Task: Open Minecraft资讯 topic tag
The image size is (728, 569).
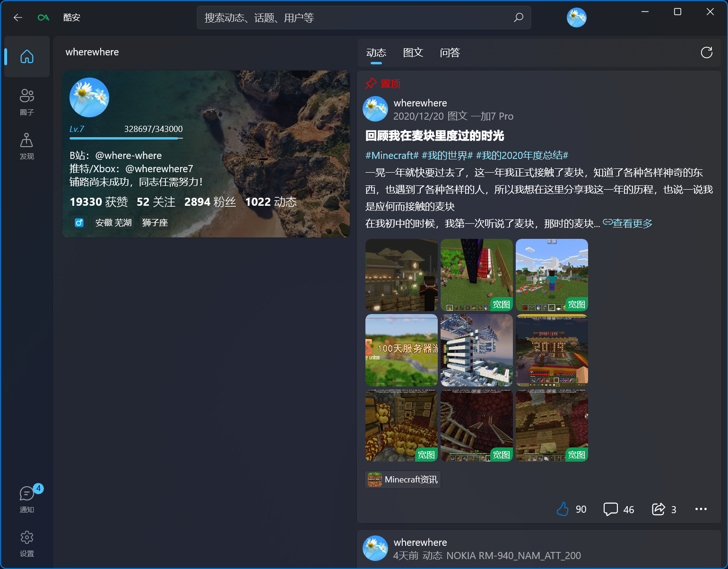Action: coord(403,480)
